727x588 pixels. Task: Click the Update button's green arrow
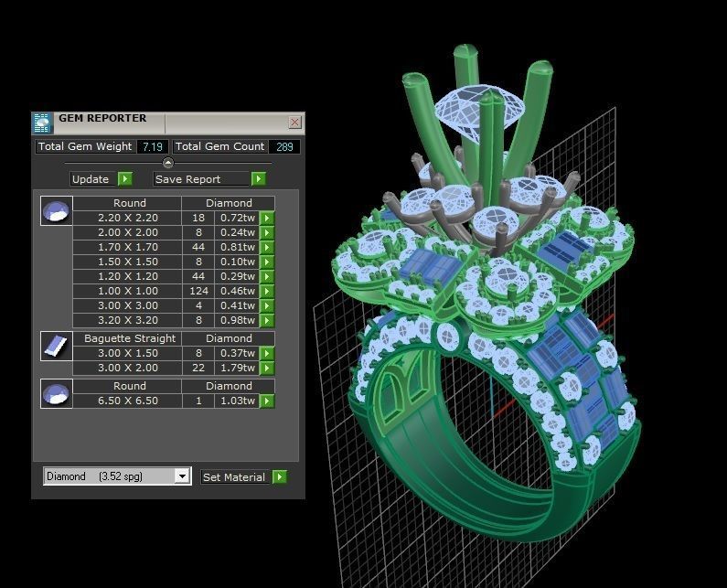point(125,179)
